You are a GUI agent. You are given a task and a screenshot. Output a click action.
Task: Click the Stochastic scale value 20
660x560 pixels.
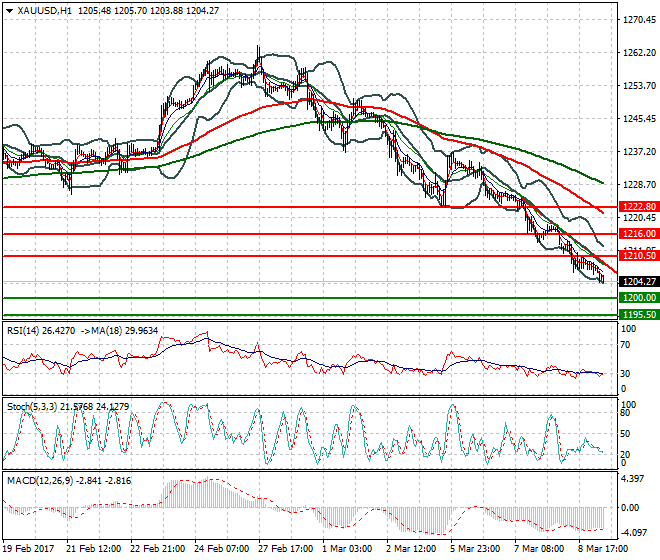(x=625, y=454)
